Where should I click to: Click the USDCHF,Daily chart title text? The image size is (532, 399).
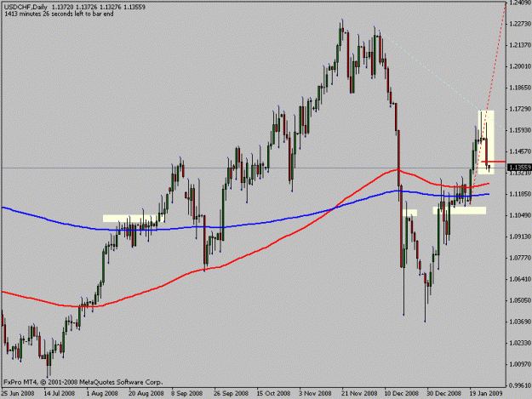click(26, 7)
